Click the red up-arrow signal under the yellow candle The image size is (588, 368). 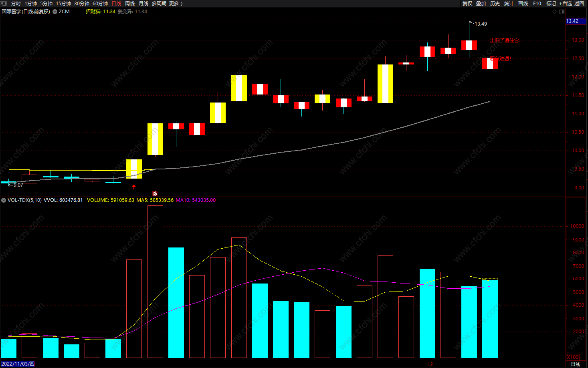pyautogui.click(x=134, y=187)
